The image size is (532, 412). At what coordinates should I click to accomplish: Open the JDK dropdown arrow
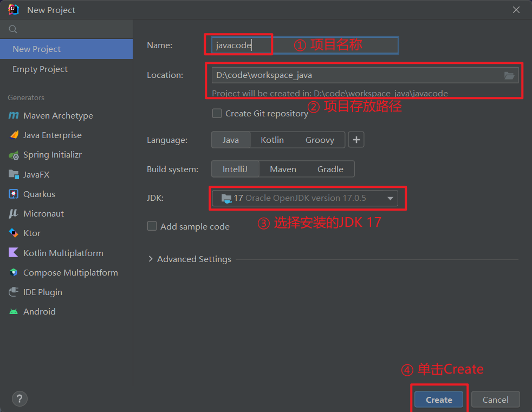pyautogui.click(x=390, y=198)
